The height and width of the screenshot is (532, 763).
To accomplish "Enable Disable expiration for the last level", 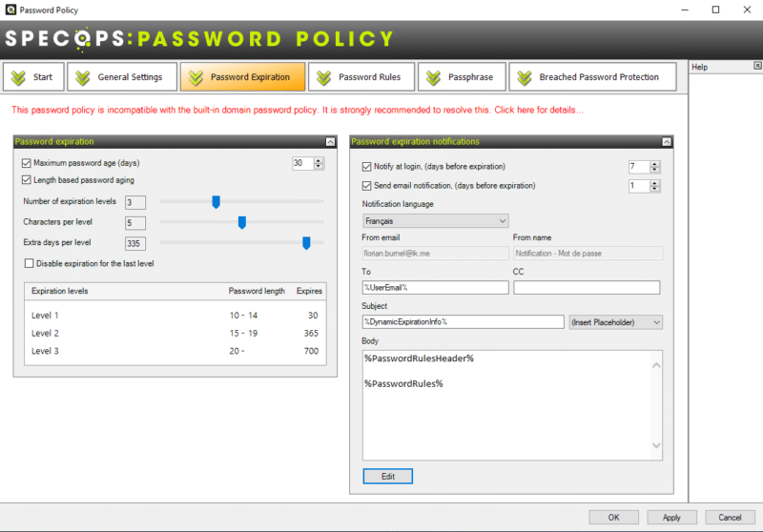I will tap(30, 263).
